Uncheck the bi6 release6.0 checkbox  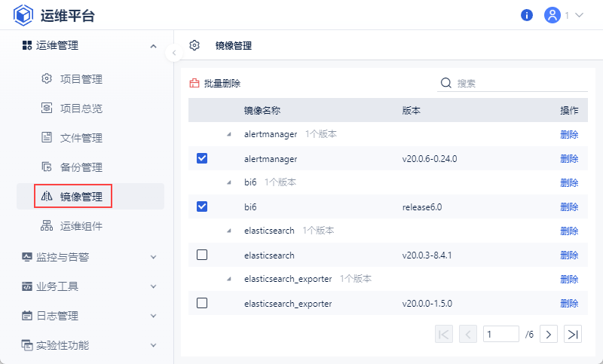[201, 206]
